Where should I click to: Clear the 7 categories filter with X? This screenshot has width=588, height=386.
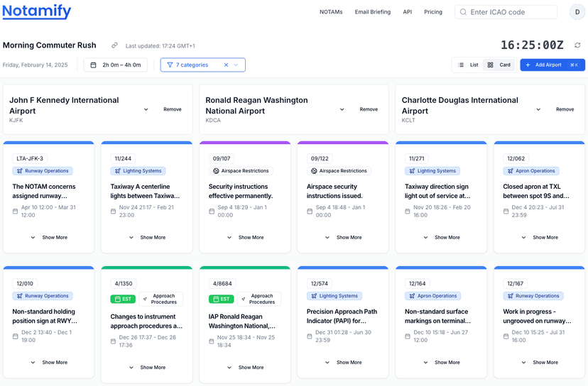point(227,65)
